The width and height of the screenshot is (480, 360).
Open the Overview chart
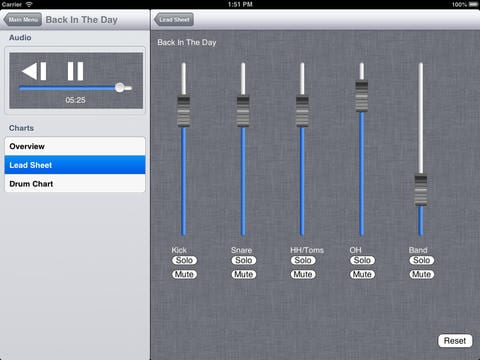pyautogui.click(x=75, y=146)
